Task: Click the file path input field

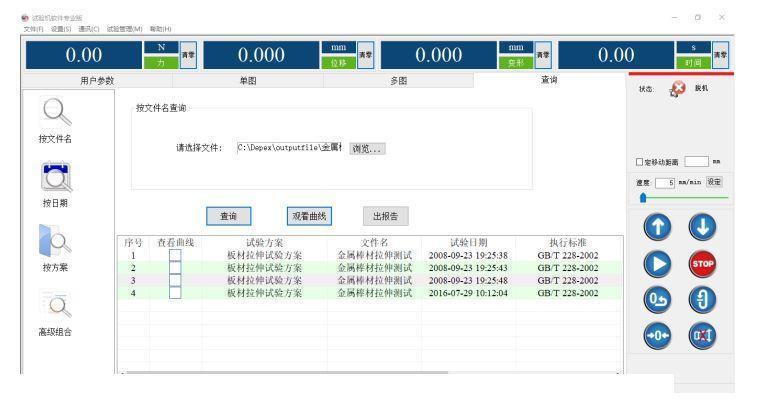Action: [290, 148]
